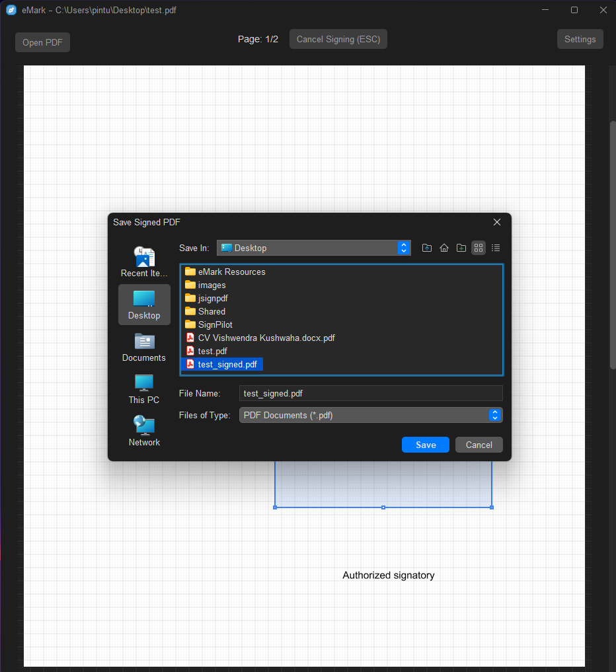Switch to list view in the file browser
Screen dimensions: 616x672
pos(496,248)
